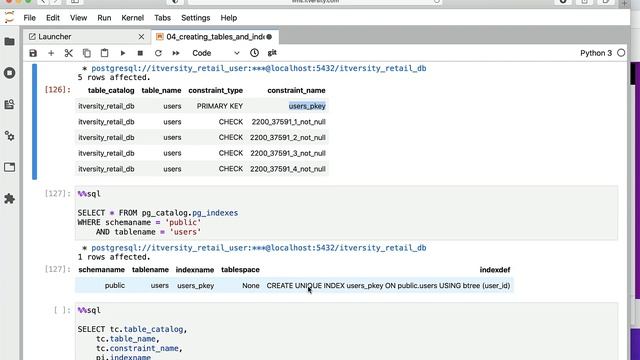This screenshot has height=360, width=640.
Task: Click the users_pkey constraint name cell
Action: coord(307,106)
